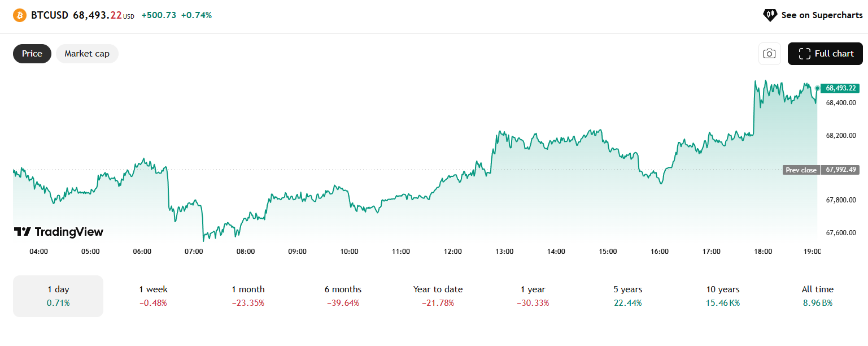868x346 pixels.
Task: Select the Price view toggle
Action: pyautogui.click(x=32, y=54)
